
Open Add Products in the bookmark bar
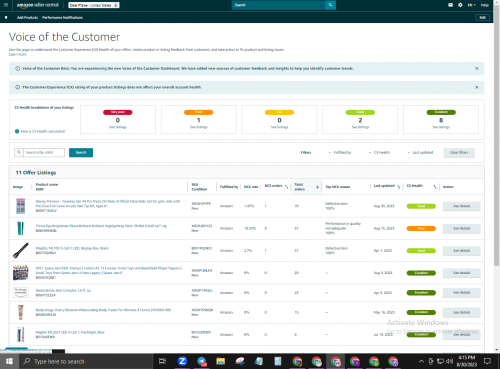click(x=27, y=17)
